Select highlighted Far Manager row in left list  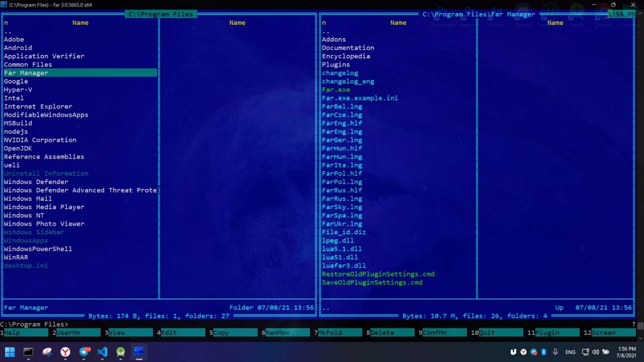[x=80, y=73]
